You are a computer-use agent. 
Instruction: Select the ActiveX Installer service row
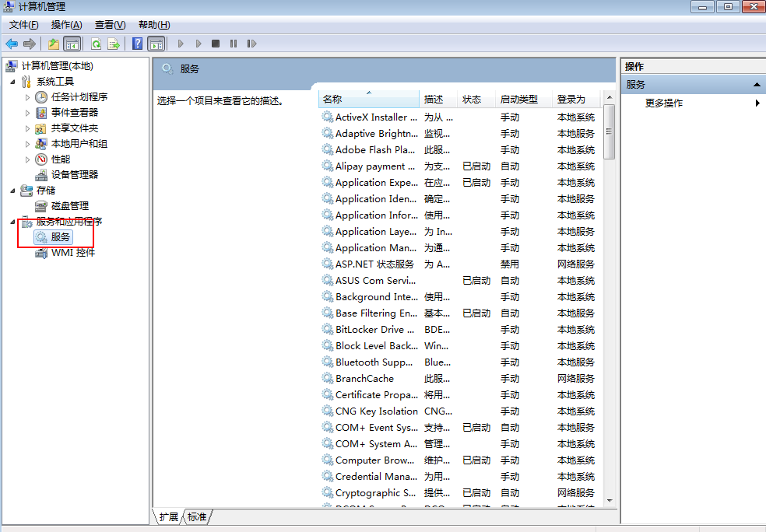pos(459,117)
